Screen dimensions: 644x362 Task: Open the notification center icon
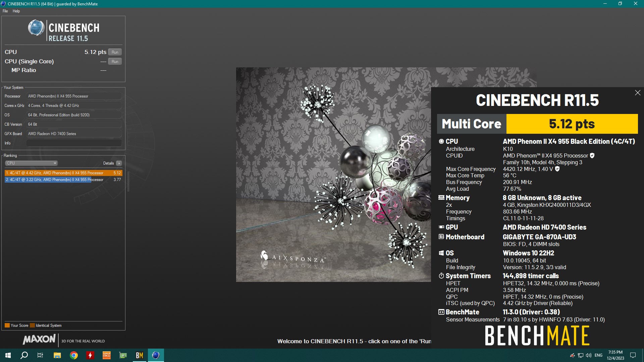pos(633,355)
